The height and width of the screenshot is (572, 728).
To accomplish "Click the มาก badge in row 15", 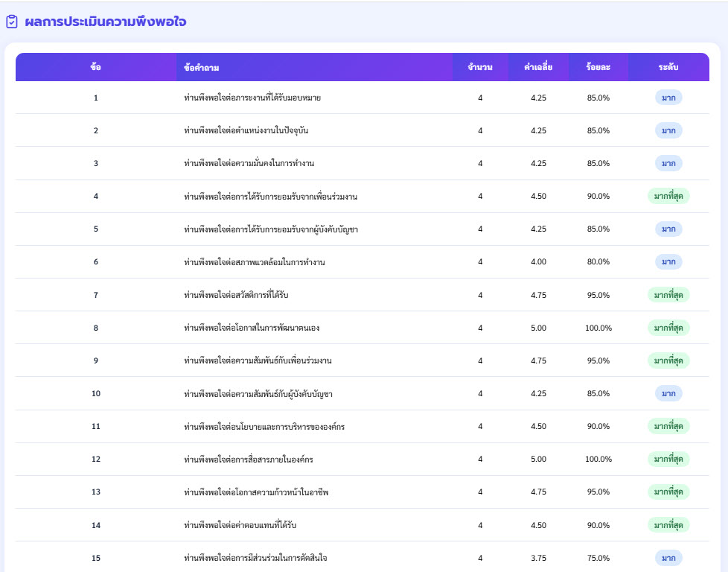I will pos(668,558).
